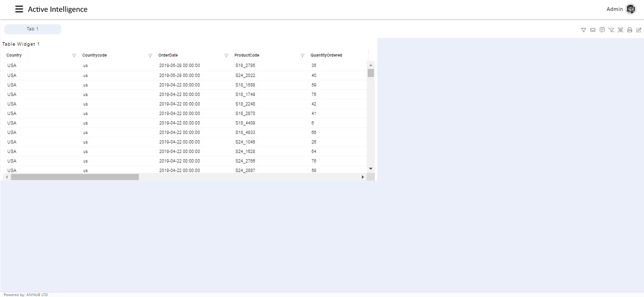Click the email/send mail icon
Image resolution: width=644 pixels, height=297 pixels.
(593, 30)
